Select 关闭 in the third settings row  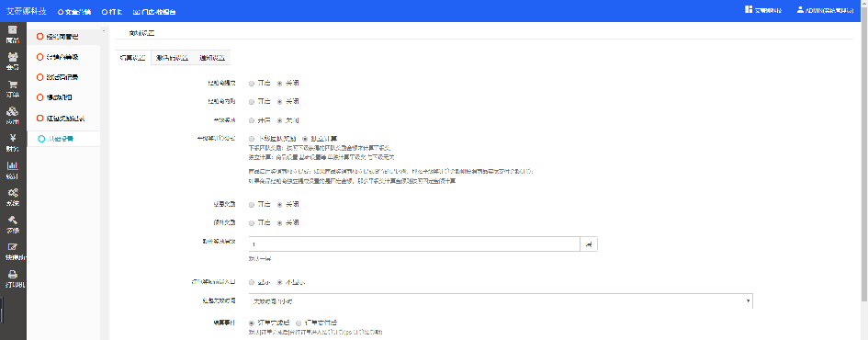[279, 120]
